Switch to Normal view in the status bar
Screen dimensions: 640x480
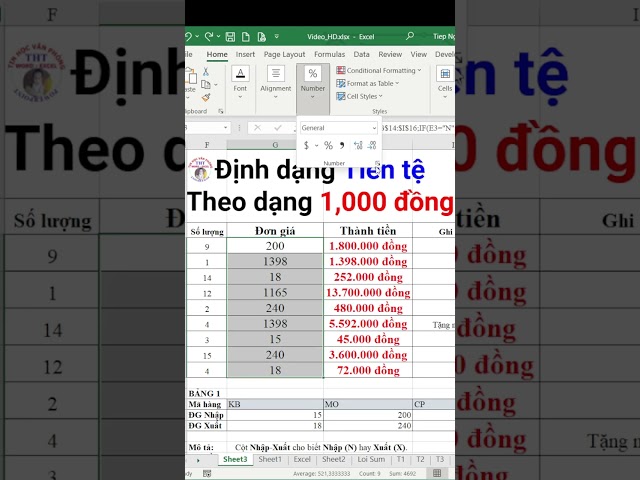click(437, 473)
